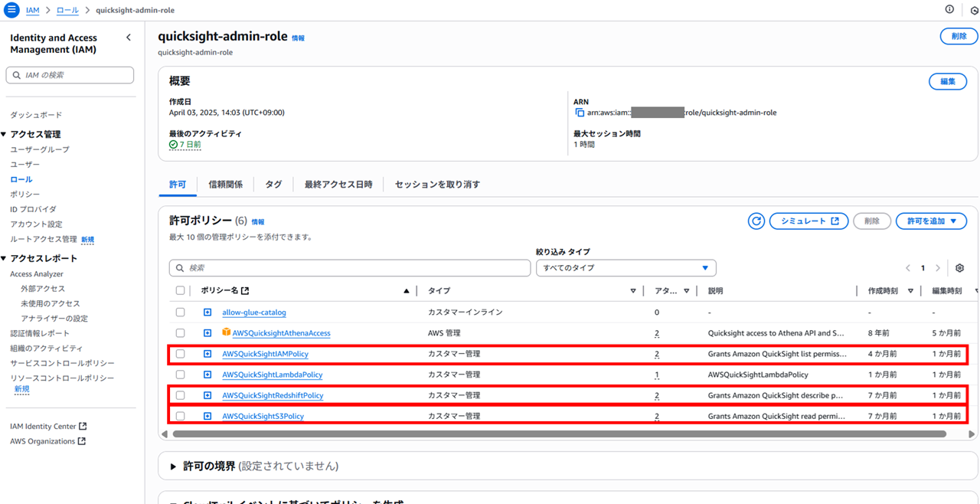The image size is (980, 504).
Task: Open the allow-glue-catalog policy link
Action: pos(254,313)
